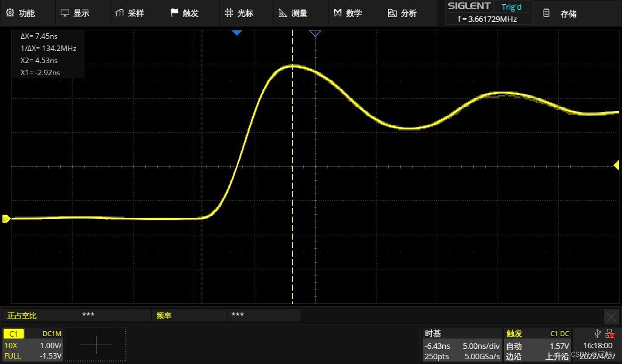Viewport: 622px width, 364px height.
Task: Click the 频率 measurement item
Action: (164, 315)
